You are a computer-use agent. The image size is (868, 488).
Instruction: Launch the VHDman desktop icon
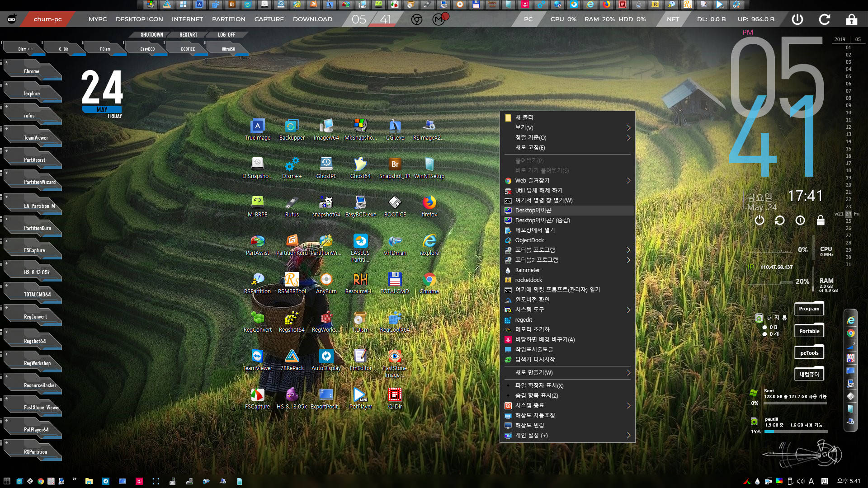[x=395, y=245]
